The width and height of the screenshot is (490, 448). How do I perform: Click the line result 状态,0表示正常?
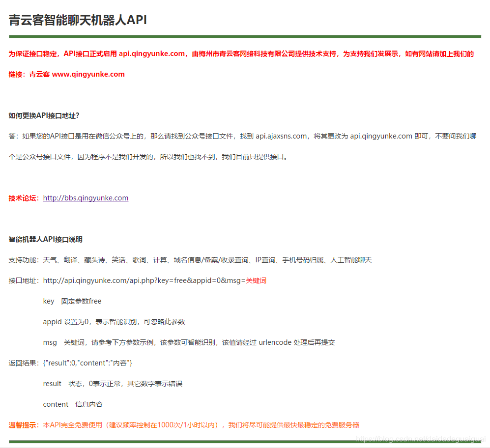[113, 384]
